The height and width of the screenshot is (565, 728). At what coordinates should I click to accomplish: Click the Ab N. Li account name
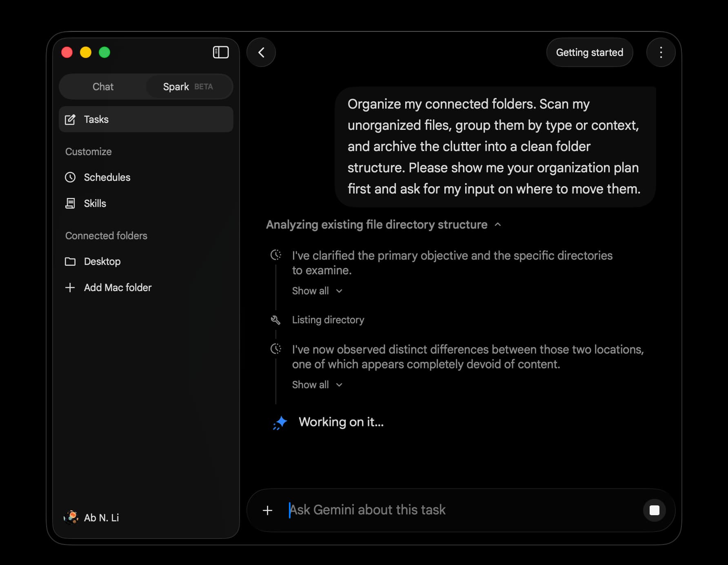click(x=101, y=518)
